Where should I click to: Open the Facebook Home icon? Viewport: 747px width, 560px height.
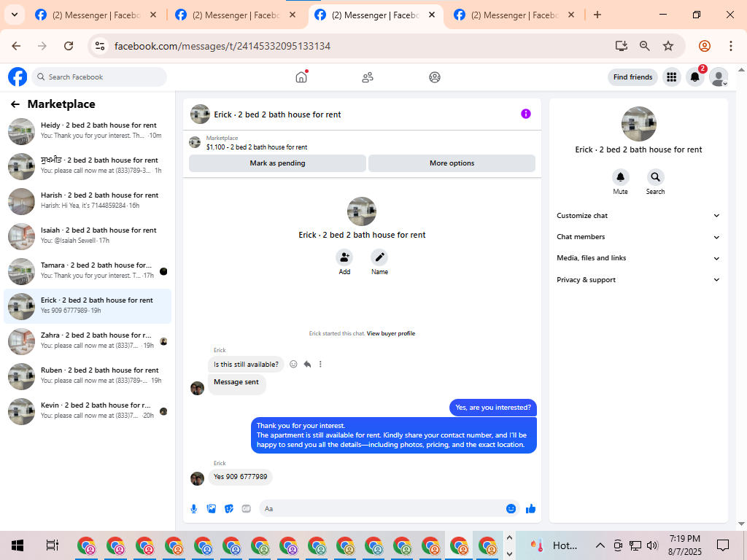(x=301, y=77)
